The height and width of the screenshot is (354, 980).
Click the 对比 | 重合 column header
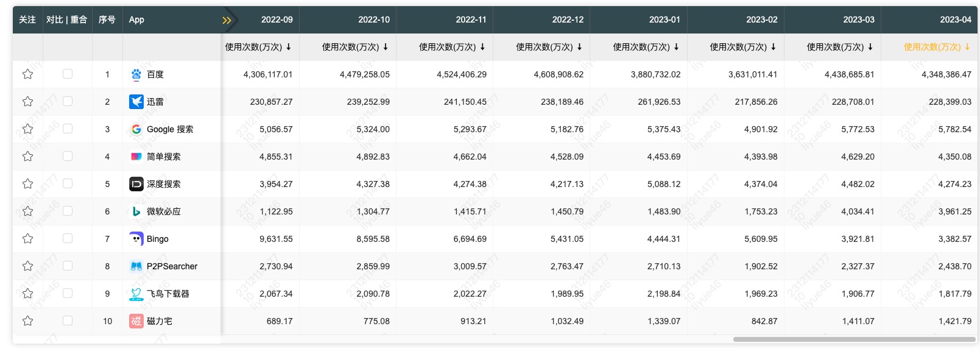click(x=67, y=19)
